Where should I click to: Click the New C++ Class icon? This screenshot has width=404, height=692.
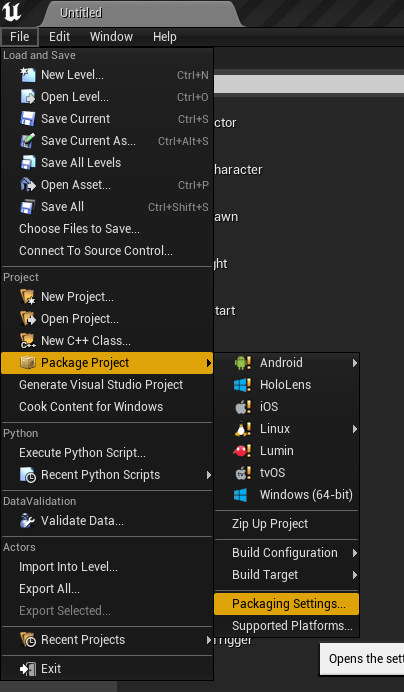point(28,341)
